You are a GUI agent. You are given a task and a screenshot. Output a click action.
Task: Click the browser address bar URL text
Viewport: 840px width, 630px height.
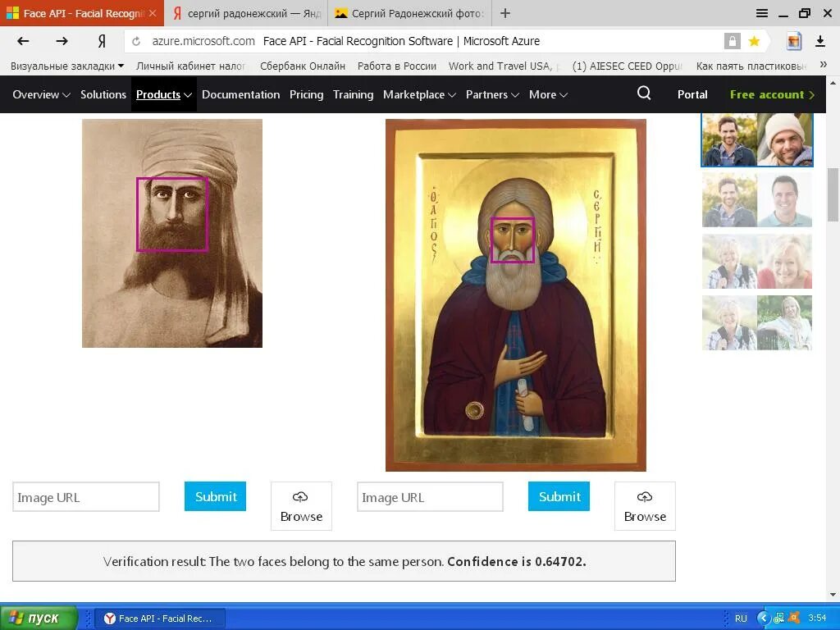[x=203, y=41]
